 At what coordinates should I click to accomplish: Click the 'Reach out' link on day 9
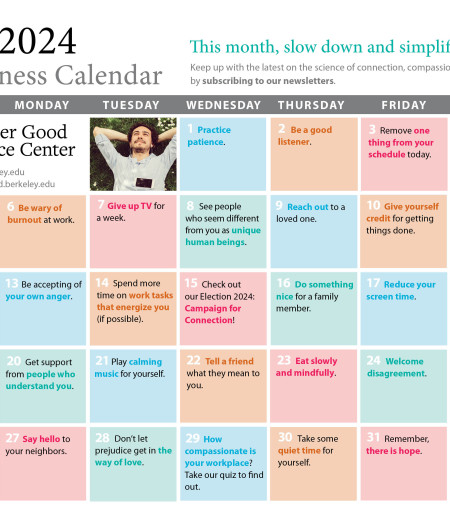pyautogui.click(x=307, y=207)
